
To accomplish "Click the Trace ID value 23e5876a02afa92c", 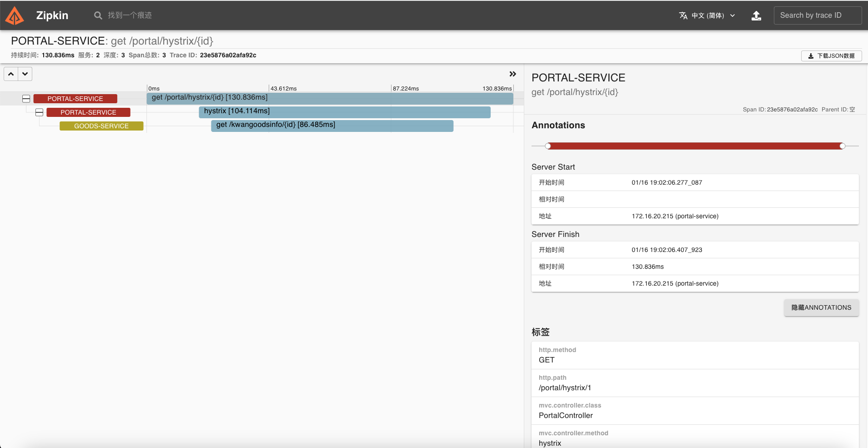I will (x=228, y=55).
